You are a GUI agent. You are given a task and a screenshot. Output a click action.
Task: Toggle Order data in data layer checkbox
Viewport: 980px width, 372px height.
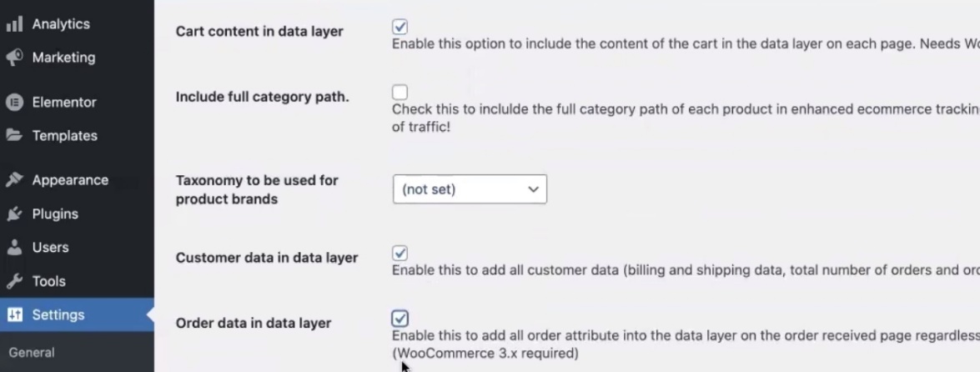[x=400, y=319]
